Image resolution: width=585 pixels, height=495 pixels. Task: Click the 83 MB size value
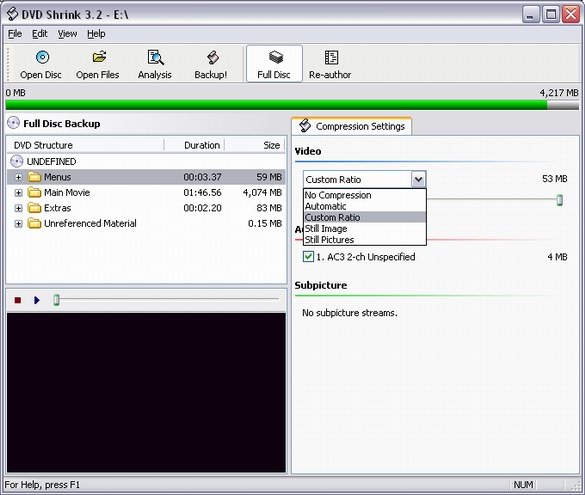[269, 208]
